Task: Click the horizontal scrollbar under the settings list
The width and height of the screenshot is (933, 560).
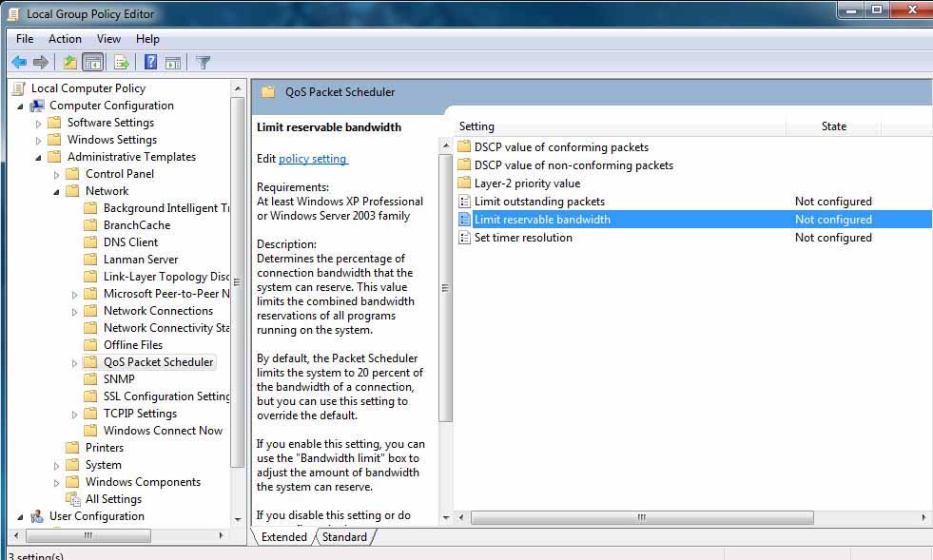Action: coord(642,518)
